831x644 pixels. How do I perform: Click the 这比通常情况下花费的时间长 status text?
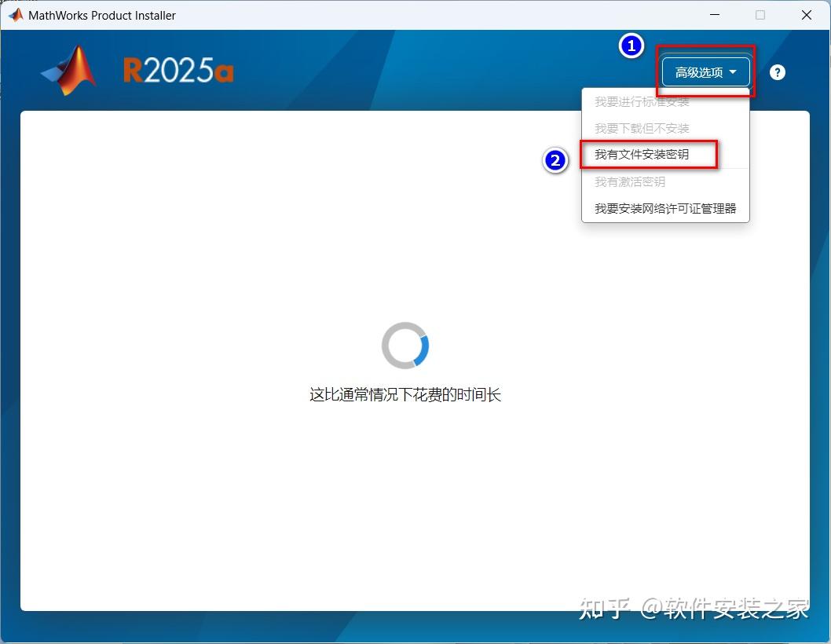click(405, 394)
